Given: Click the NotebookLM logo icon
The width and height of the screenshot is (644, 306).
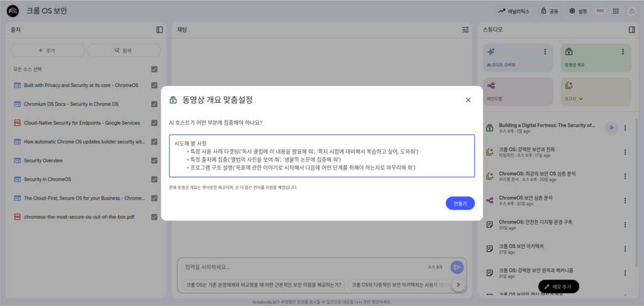Looking at the screenshot, I should pyautogui.click(x=13, y=11).
